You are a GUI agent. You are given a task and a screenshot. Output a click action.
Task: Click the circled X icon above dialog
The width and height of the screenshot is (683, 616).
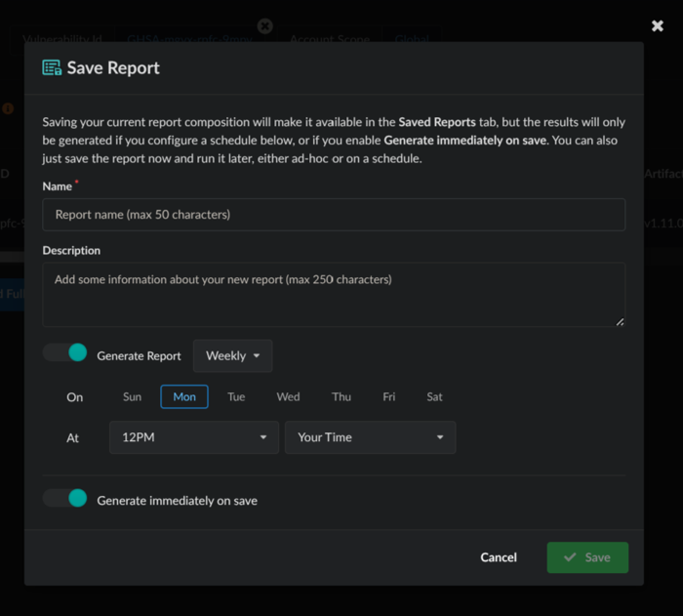click(x=264, y=26)
